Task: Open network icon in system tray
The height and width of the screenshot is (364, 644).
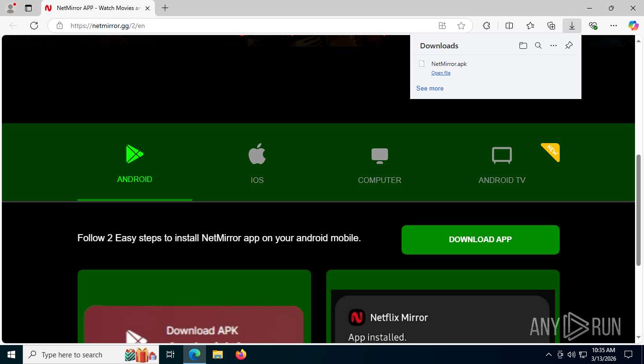Action: tap(583, 355)
